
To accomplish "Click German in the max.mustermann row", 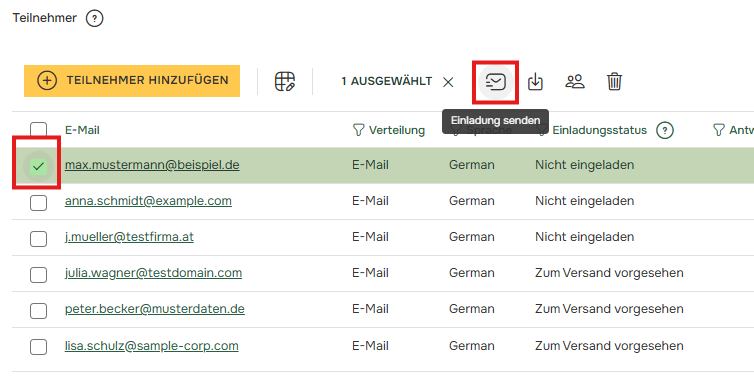I will pyautogui.click(x=472, y=165).
